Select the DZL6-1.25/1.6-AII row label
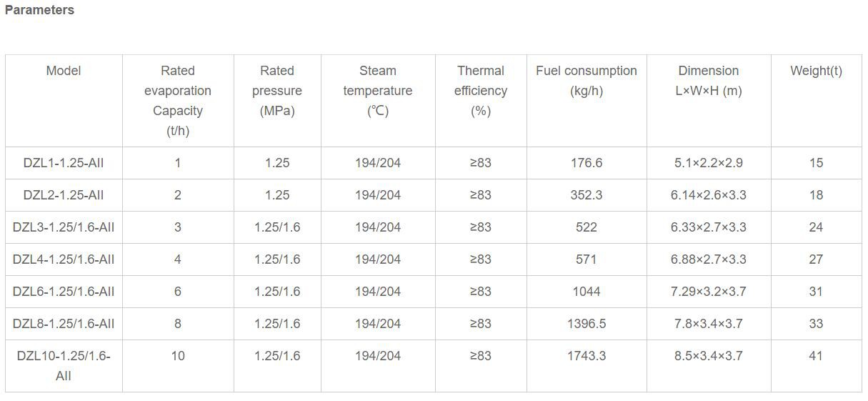Viewport: 868px width, 401px height. [x=64, y=292]
